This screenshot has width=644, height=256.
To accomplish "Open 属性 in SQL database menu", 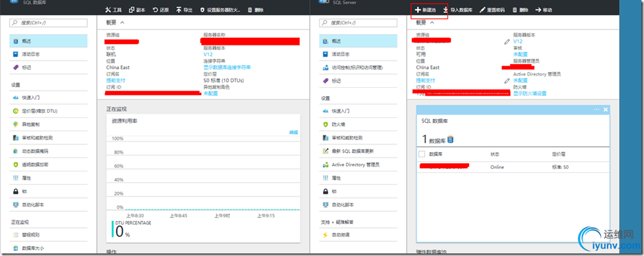I will [x=49, y=178].
